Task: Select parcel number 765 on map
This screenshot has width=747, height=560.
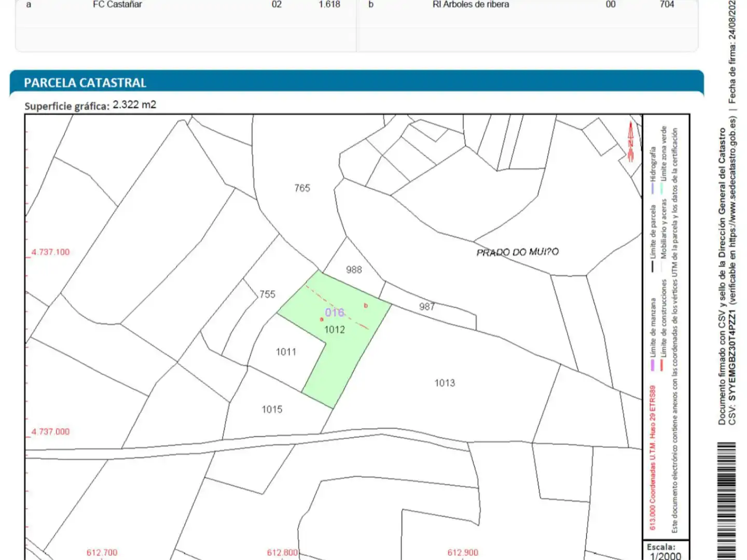Action: [302, 188]
